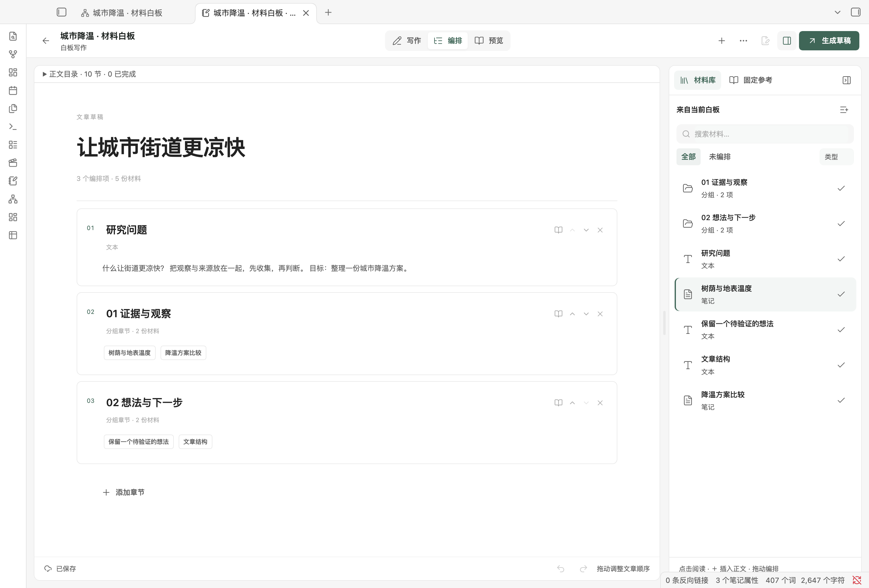Toggle checkmark for 树荫与地表温度 material

(x=841, y=294)
